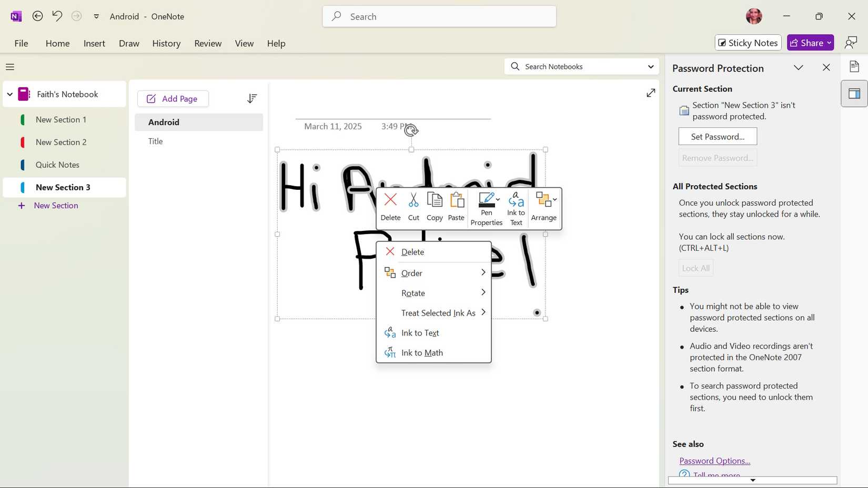868x488 pixels.
Task: Click the Cut scissors icon in mini toolbar
Action: coord(413,201)
